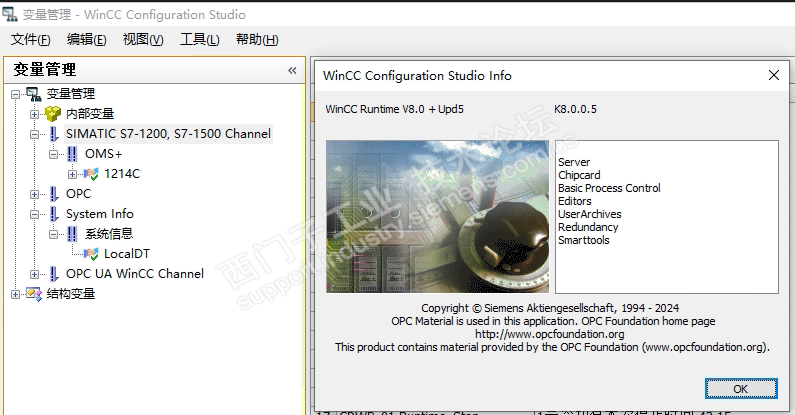Click the Siemens copyright 1994 - 2024 line

550,308
